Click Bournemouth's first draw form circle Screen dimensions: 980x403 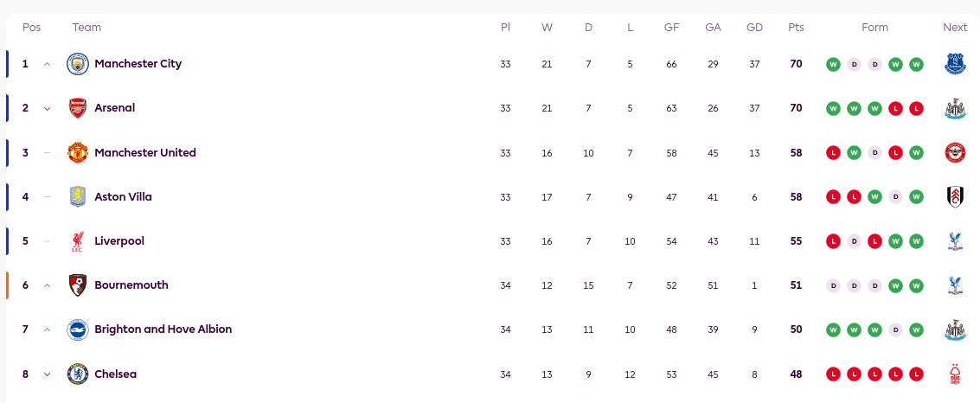point(833,285)
